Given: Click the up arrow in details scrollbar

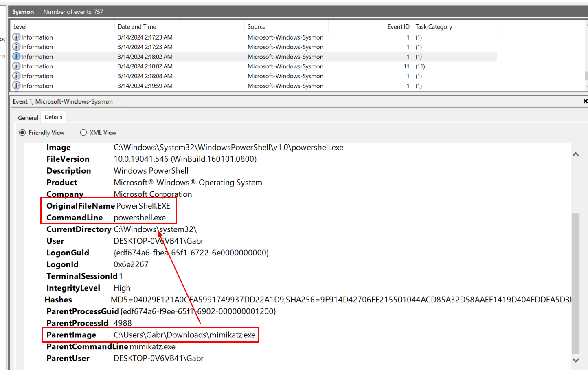Looking at the screenshot, I should (x=575, y=154).
